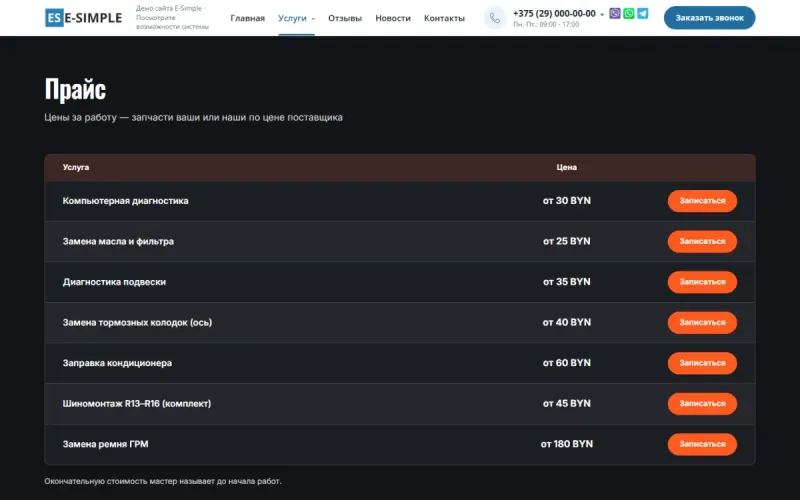Select Шиномонтаж R13–R16 (комплект) text
The width and height of the screenshot is (800, 500).
[x=137, y=404]
